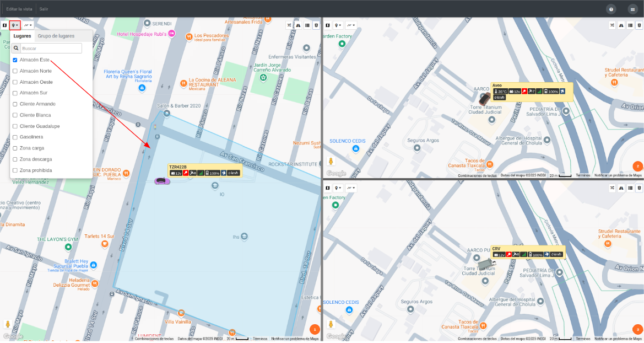
Task: Click the purple TZR422B vehicle marker
Action: (162, 181)
